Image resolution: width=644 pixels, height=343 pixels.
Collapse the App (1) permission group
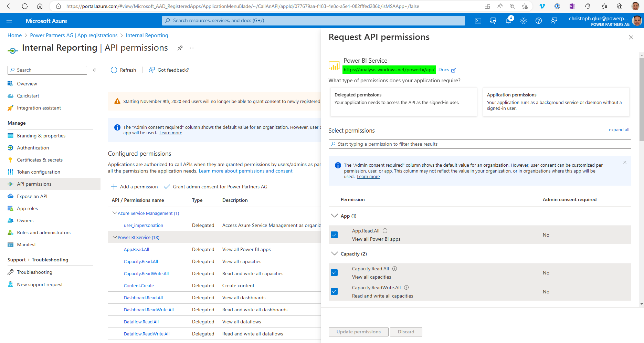pos(334,216)
